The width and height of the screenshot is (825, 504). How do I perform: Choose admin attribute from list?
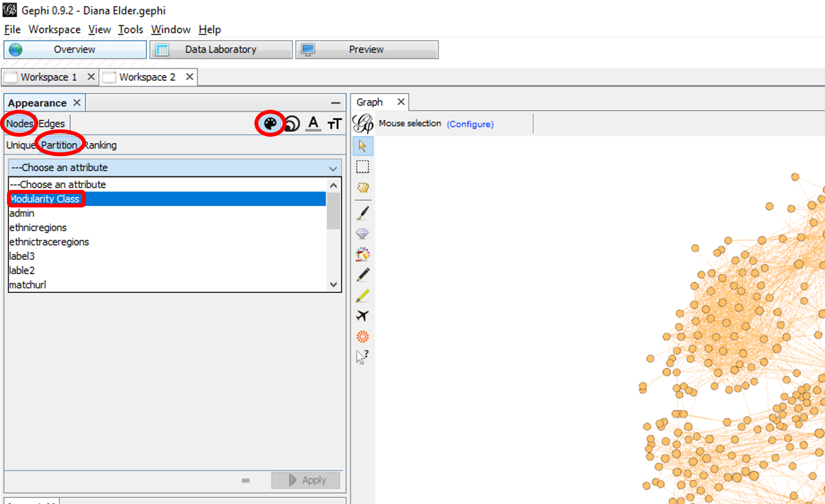[167, 213]
